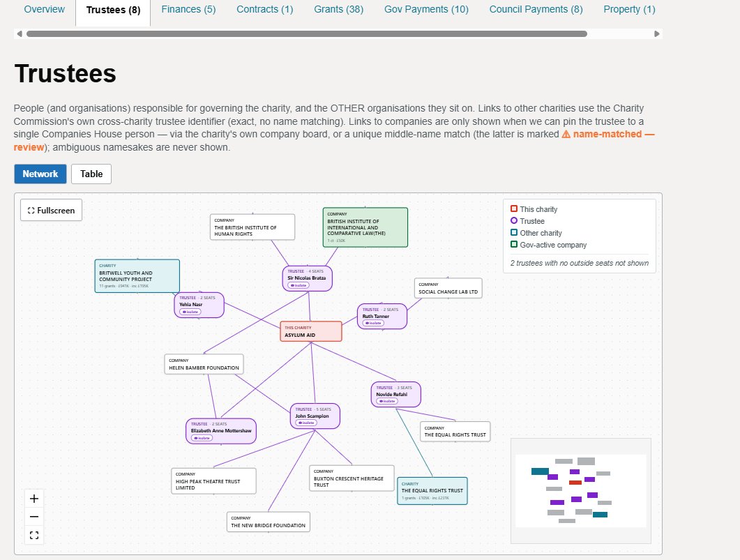This screenshot has width=740, height=560.
Task: Click the Yehia Nasr trustee name
Action: click(x=190, y=304)
